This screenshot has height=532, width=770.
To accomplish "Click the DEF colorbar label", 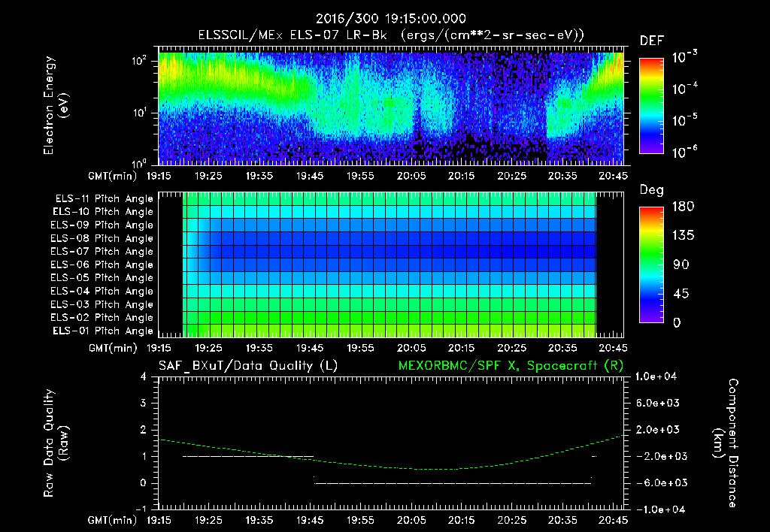I will point(652,41).
